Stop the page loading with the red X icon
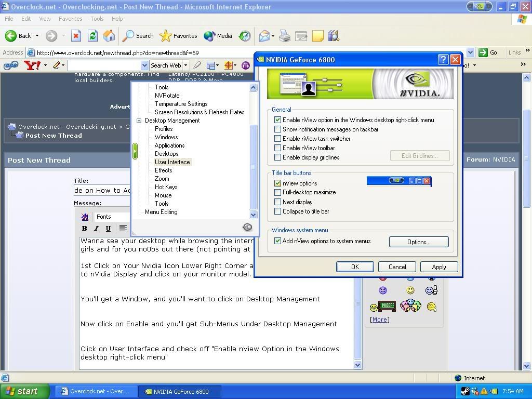This screenshot has height=399, width=532. (76, 36)
